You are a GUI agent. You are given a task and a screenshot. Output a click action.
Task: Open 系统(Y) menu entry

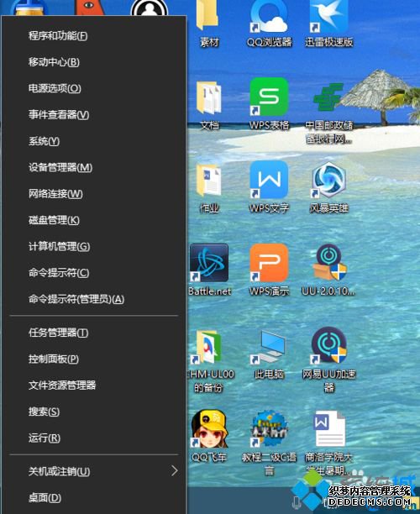click(94, 141)
